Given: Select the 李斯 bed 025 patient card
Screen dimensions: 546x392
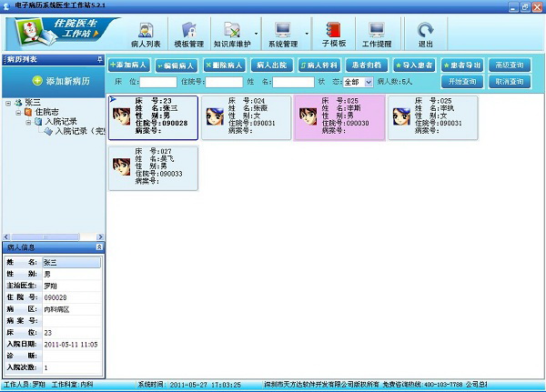Looking at the screenshot, I should [339, 117].
